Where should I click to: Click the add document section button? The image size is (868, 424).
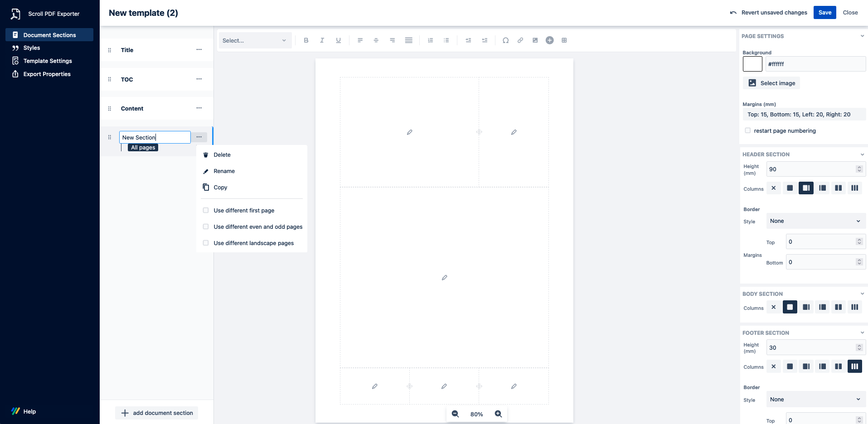(156, 413)
